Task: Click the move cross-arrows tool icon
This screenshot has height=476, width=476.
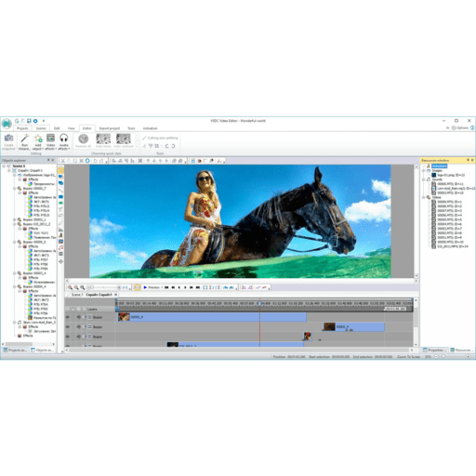Action: tap(61, 261)
